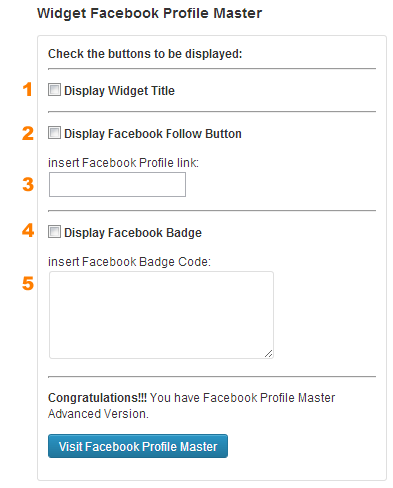Tick the Display Facebook Follow Button checkbox
The image size is (393, 488).
click(x=54, y=133)
